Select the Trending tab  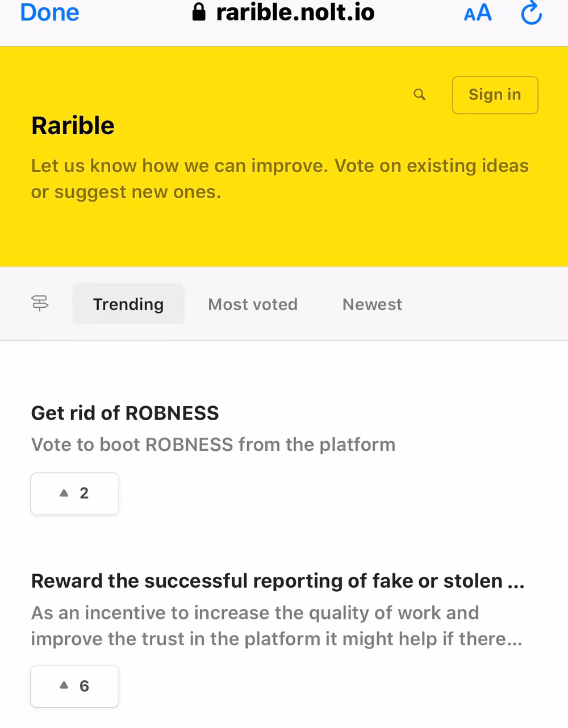(x=128, y=304)
